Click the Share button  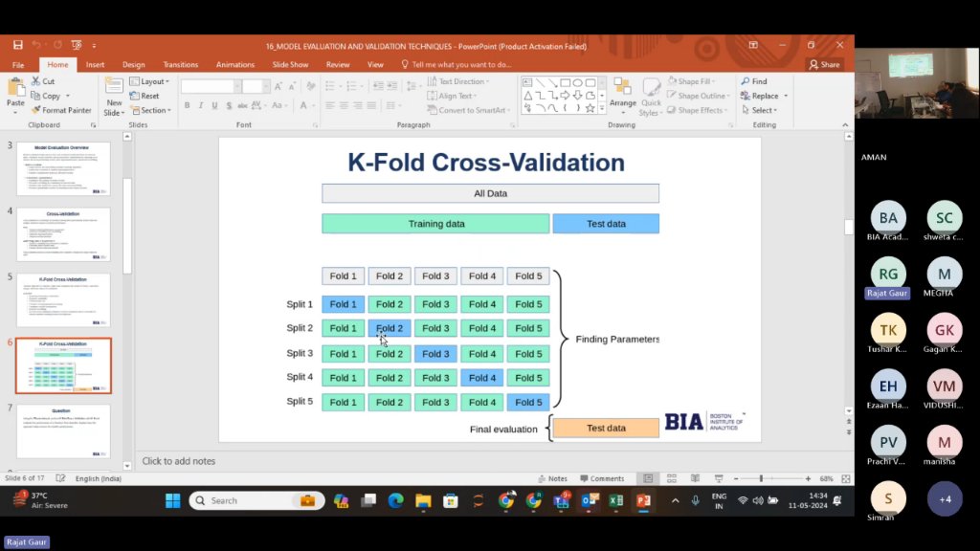824,64
